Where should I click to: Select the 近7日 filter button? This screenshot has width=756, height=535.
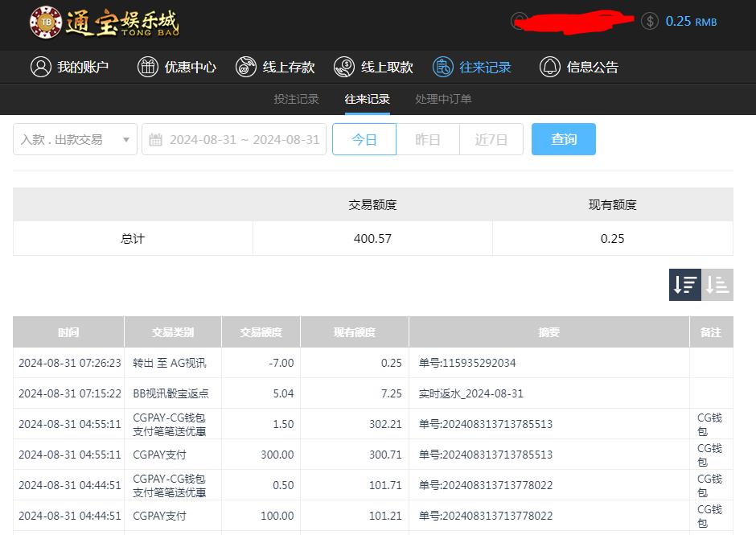click(x=491, y=138)
